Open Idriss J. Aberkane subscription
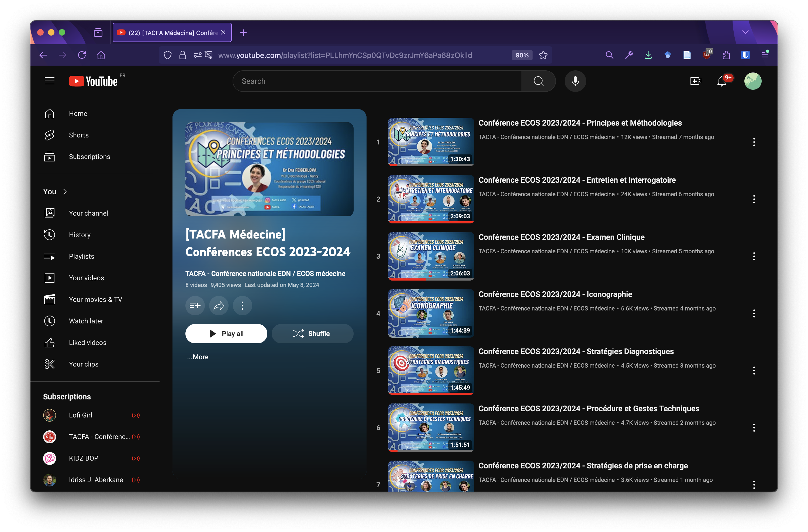This screenshot has width=808, height=532. coord(95,480)
